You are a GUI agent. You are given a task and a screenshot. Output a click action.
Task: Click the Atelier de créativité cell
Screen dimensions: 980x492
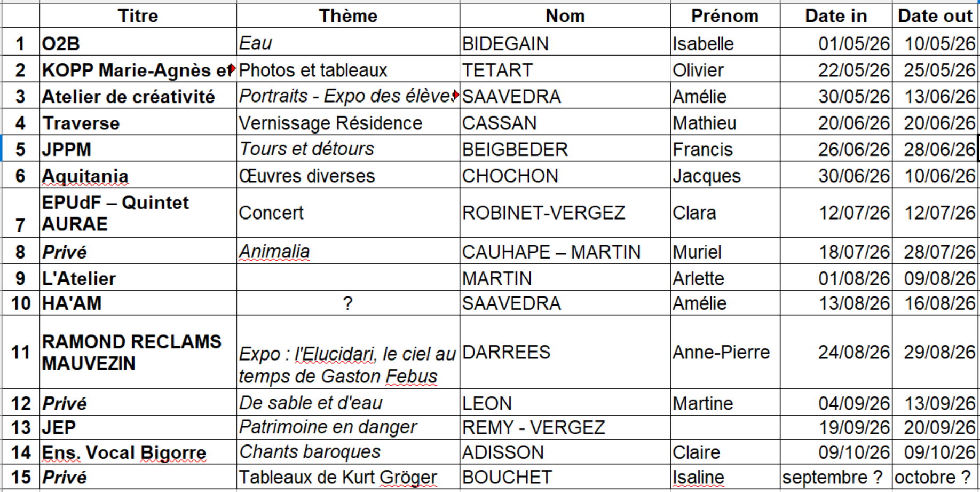pyautogui.click(x=138, y=97)
